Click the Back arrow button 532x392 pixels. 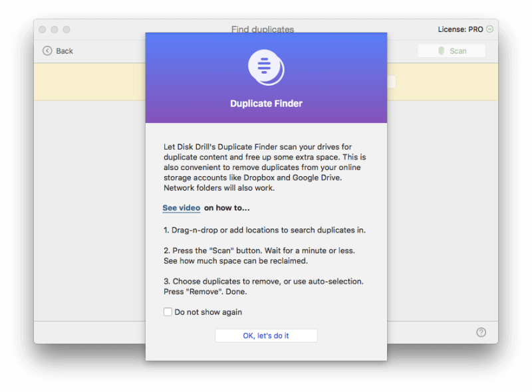point(58,51)
